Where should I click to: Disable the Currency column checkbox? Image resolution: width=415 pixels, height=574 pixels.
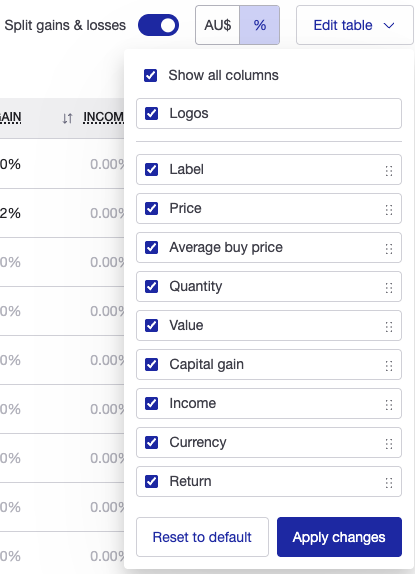tap(152, 442)
